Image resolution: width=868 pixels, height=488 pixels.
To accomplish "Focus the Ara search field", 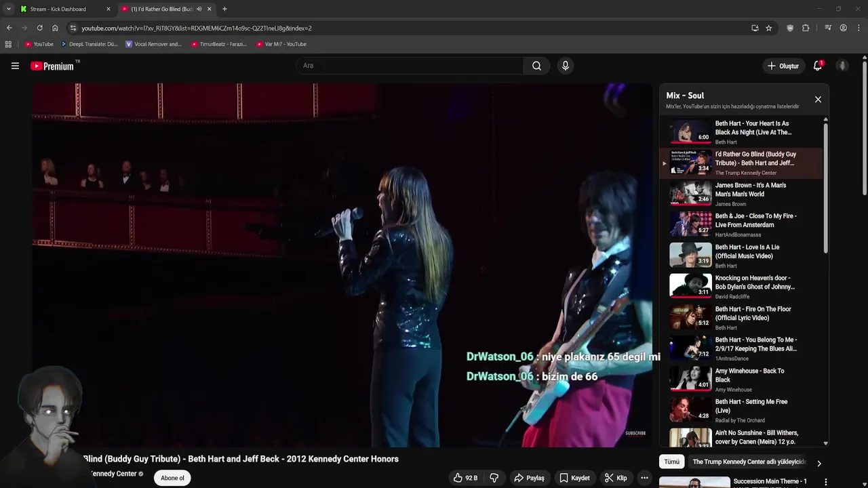I will [x=410, y=66].
